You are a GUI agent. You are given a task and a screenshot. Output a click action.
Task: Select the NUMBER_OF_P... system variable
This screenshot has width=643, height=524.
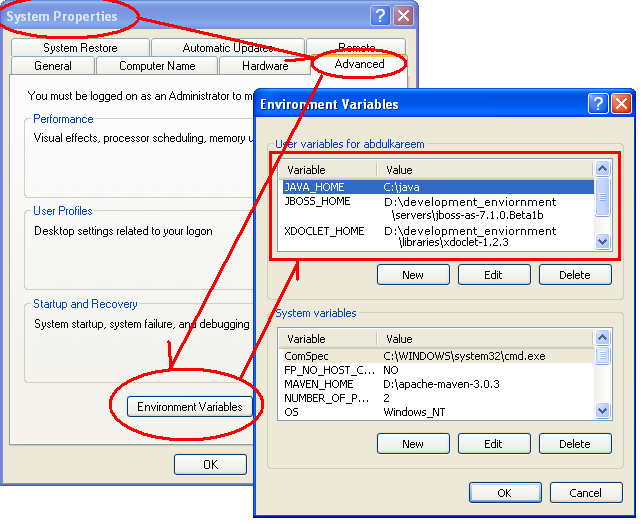pos(326,398)
